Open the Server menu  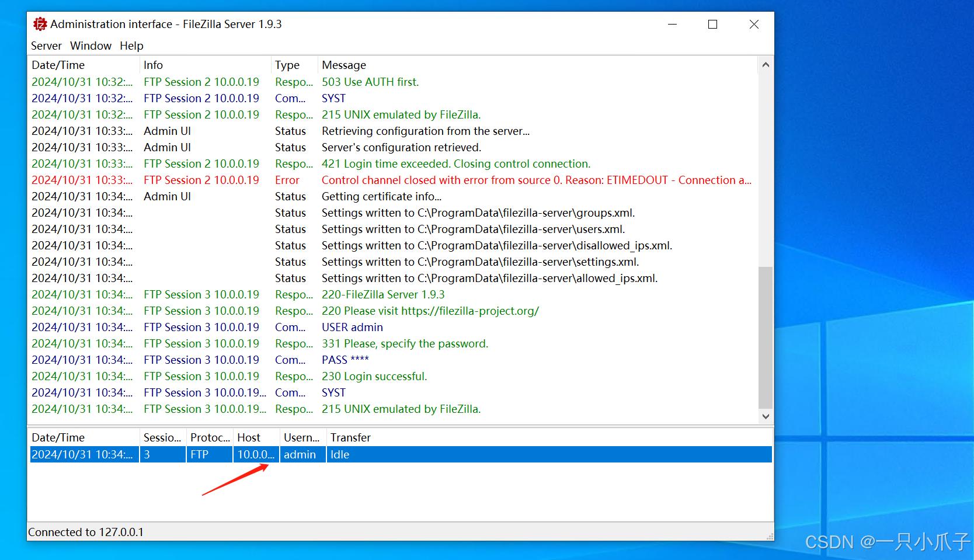pos(46,46)
